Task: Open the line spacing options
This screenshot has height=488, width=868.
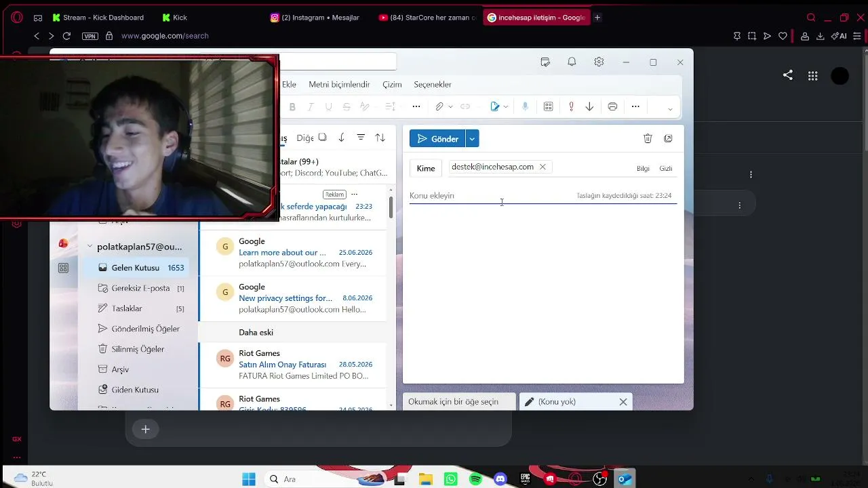Action: [x=390, y=106]
